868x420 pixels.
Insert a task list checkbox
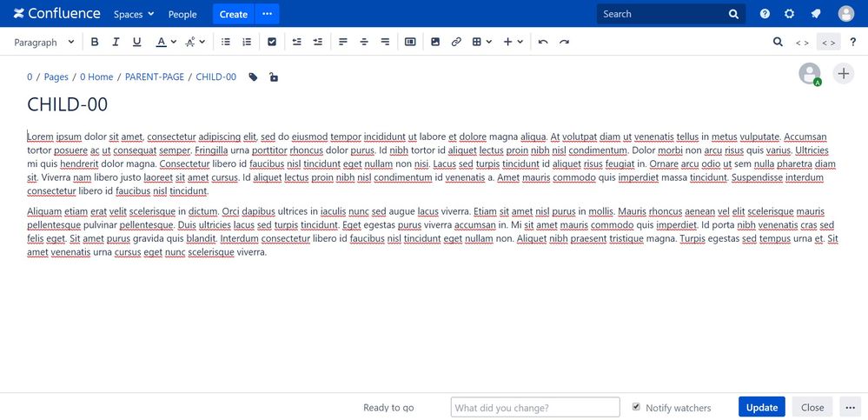coord(272,42)
